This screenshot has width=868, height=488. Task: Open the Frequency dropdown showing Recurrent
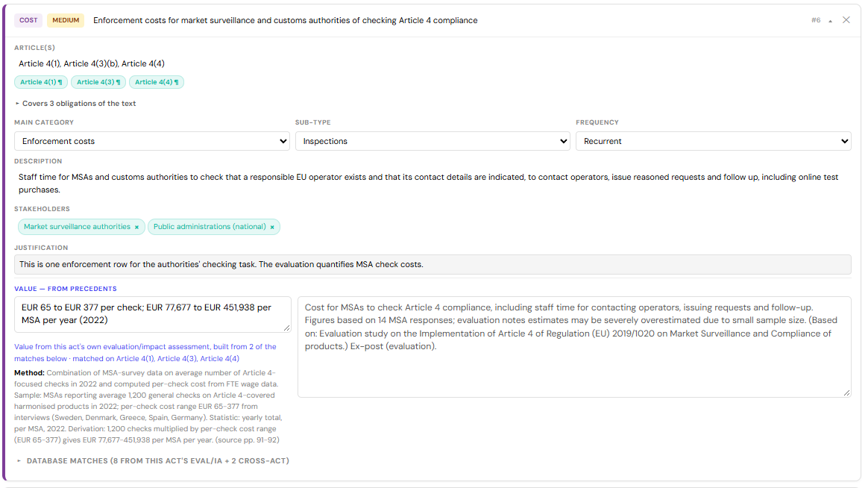click(x=714, y=141)
